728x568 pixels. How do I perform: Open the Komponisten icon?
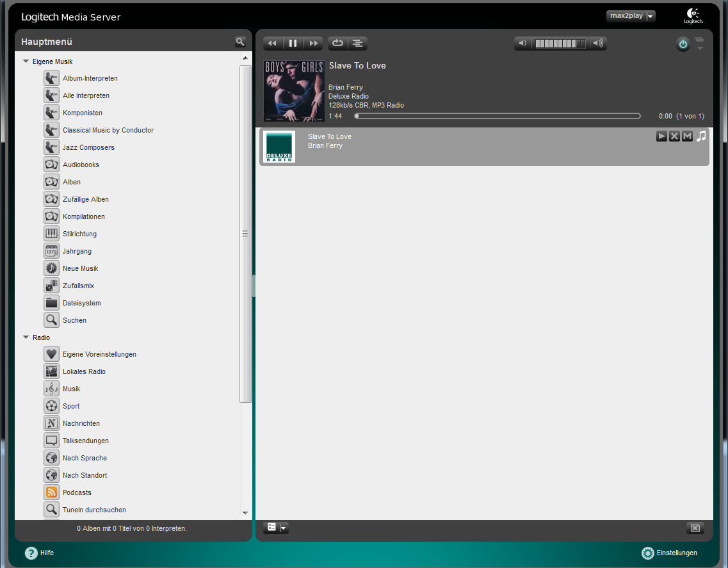point(51,113)
